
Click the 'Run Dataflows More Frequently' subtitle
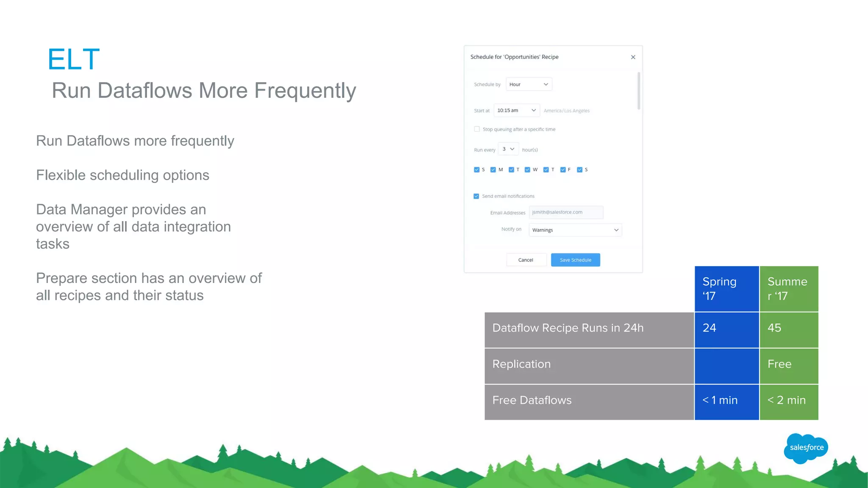point(204,91)
